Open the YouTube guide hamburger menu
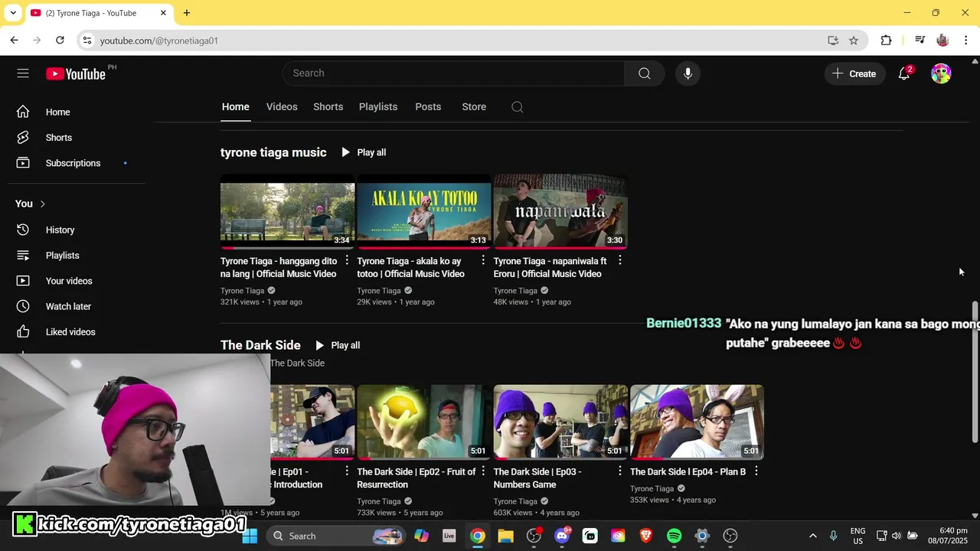 23,73
